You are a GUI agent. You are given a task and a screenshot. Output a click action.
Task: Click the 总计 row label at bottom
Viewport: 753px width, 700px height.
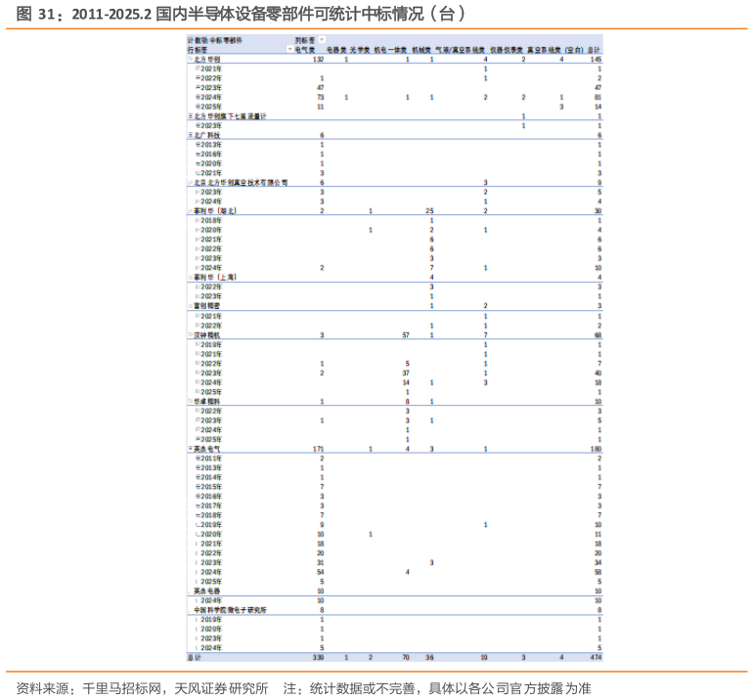tap(196, 657)
